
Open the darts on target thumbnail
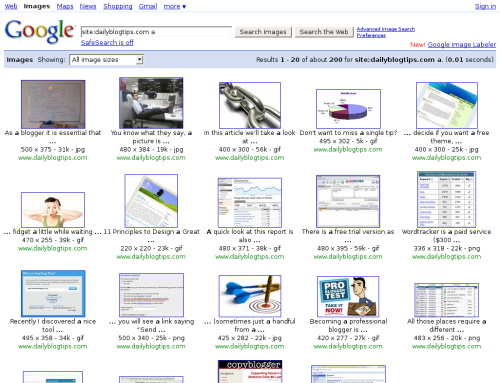[x=250, y=296]
